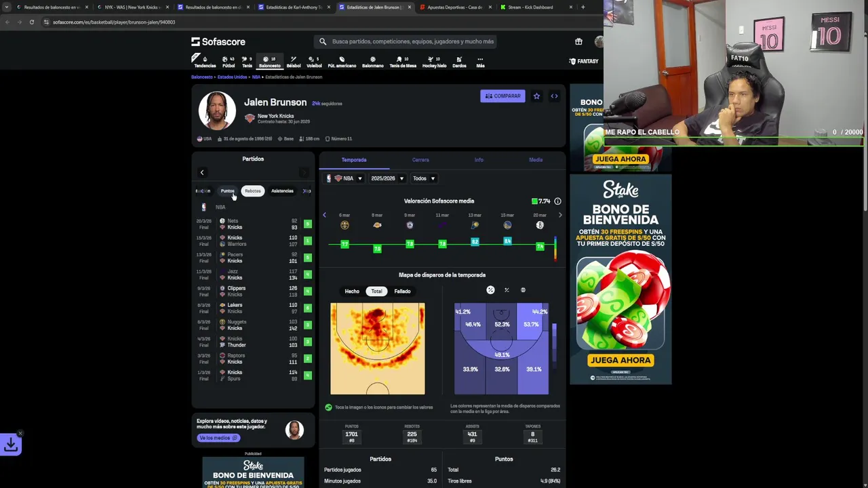Select Total shot map option

[x=376, y=291]
